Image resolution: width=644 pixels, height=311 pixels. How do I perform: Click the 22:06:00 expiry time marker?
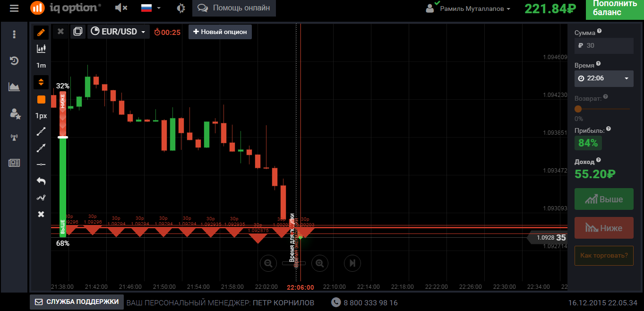pos(301,287)
